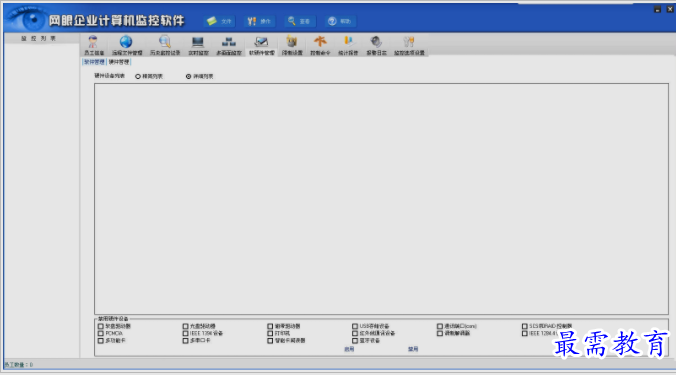Tick the IEEE 1284.4 checkbox
The width and height of the screenshot is (676, 375).
[x=525, y=333]
